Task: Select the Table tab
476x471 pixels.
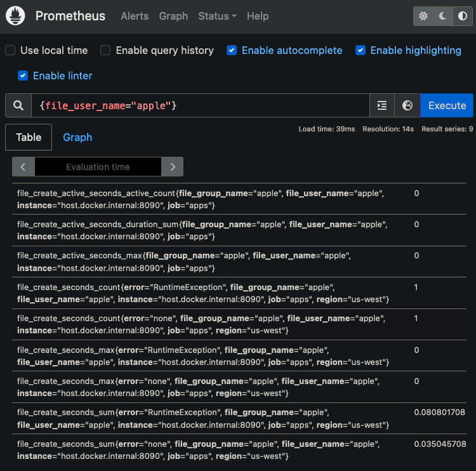Action: point(29,137)
